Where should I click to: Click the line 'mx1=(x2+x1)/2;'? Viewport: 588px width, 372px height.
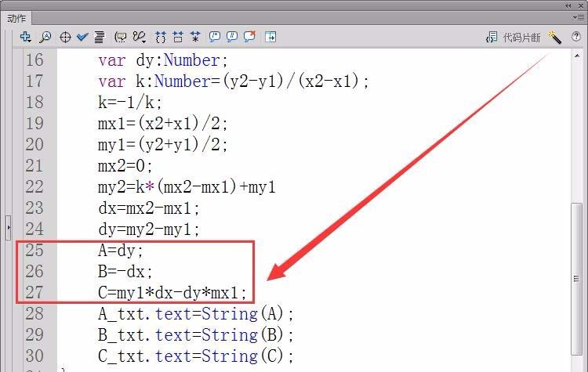tap(163, 123)
